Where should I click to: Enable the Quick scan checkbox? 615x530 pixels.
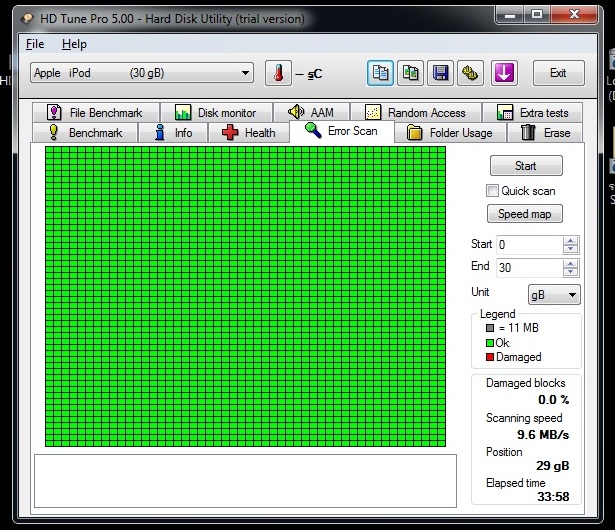(492, 191)
